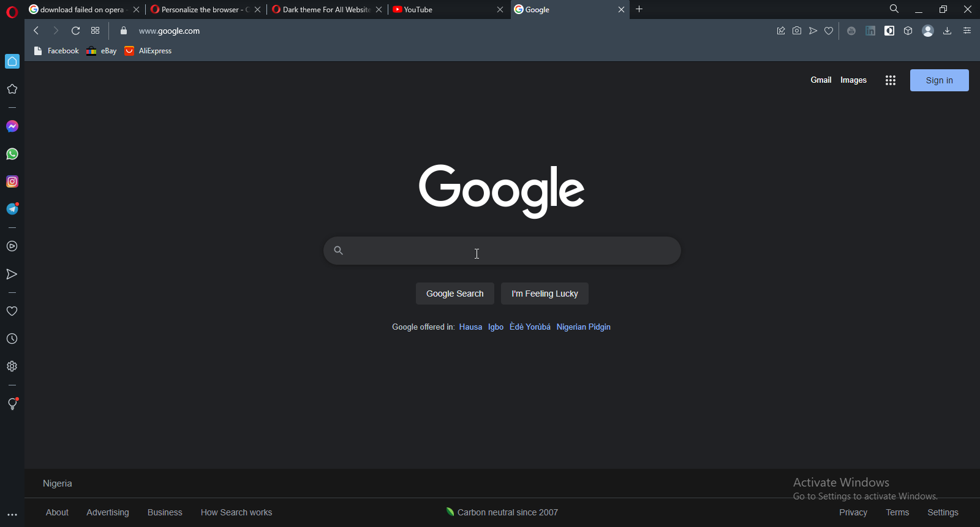Add page to Pinboard from address bar

[781, 31]
